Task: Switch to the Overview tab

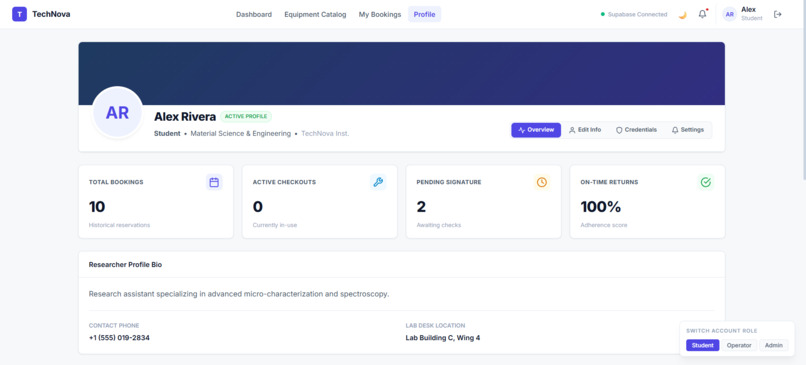Action: click(x=536, y=130)
